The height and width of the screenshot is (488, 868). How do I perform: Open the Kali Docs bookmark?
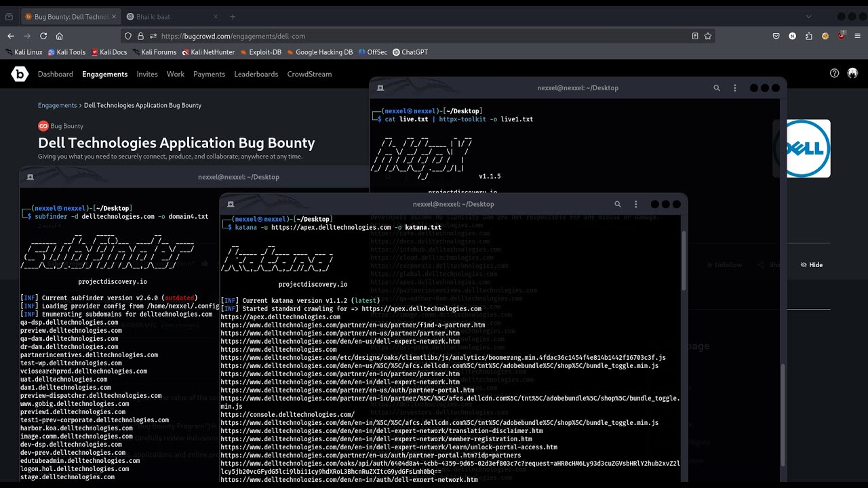[108, 52]
